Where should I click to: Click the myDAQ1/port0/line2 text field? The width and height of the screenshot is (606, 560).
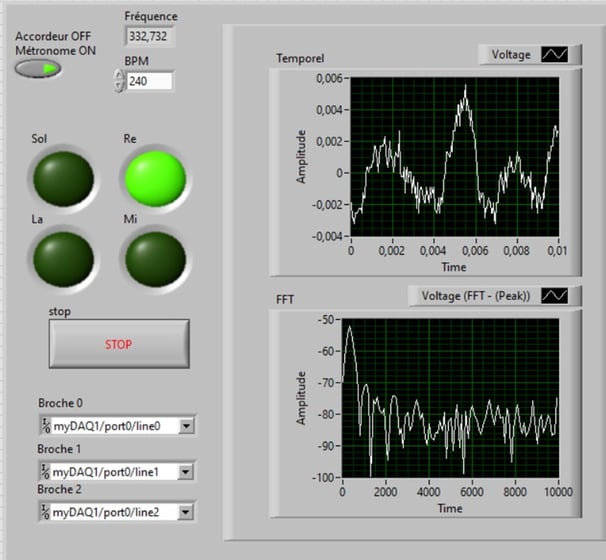pos(115,512)
